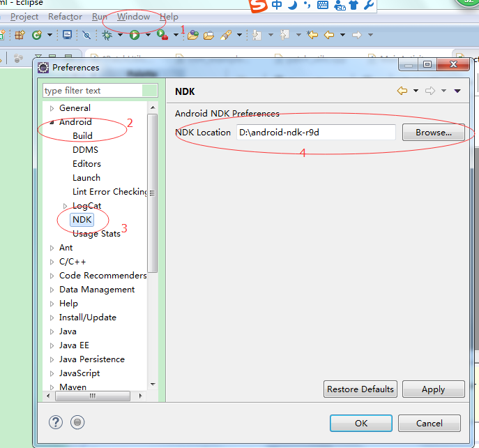Click Restore Defaults button

(x=360, y=389)
